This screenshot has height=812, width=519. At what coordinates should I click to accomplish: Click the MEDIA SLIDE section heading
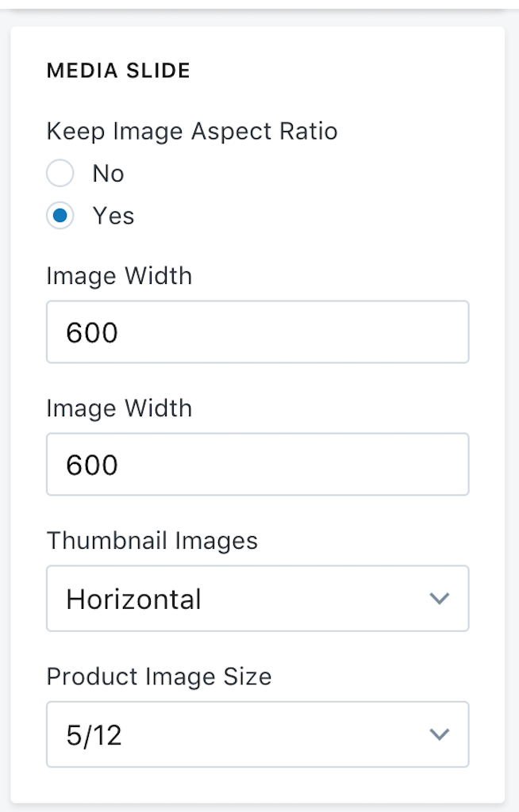pyautogui.click(x=118, y=71)
